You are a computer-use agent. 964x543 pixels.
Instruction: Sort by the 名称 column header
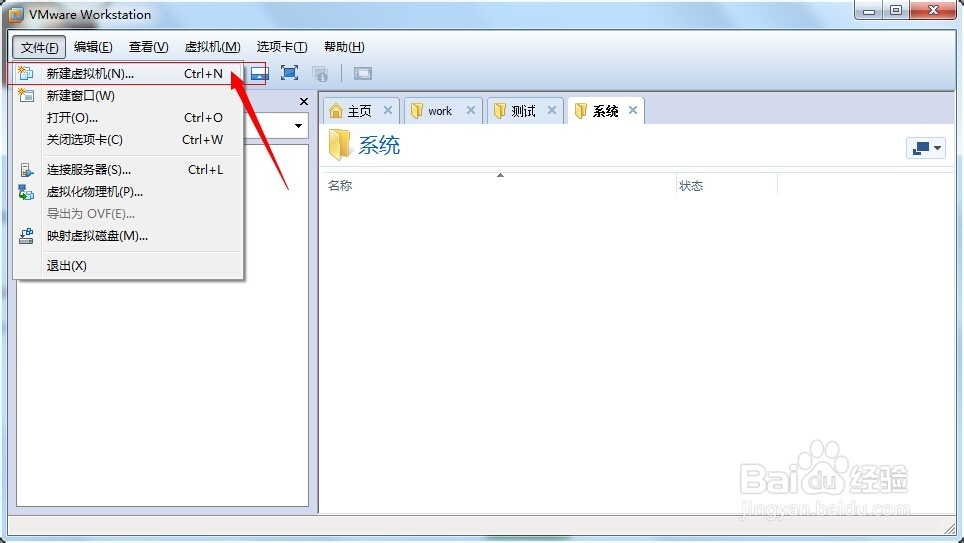tap(499, 186)
